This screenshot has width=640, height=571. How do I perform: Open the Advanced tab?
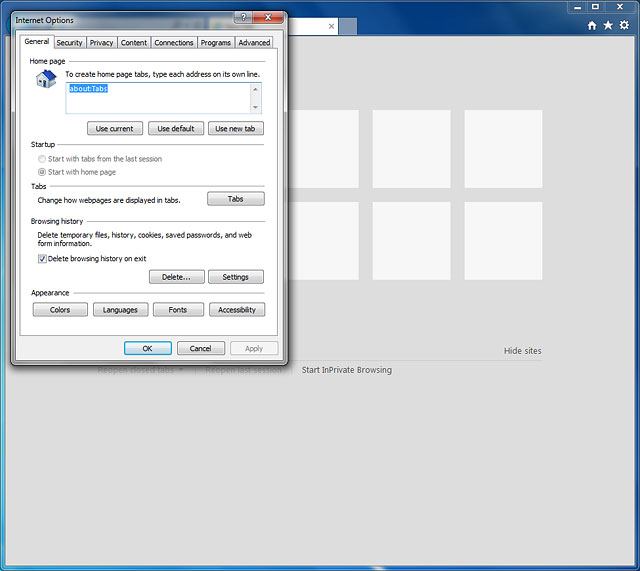254,43
